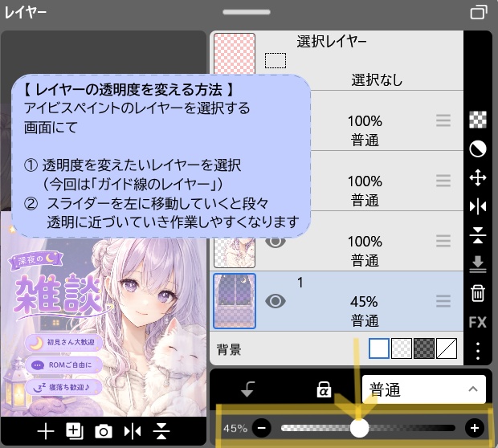This screenshot has height=448, width=498.
Task: Flip canvas vertically under the preview
Action: click(x=161, y=431)
